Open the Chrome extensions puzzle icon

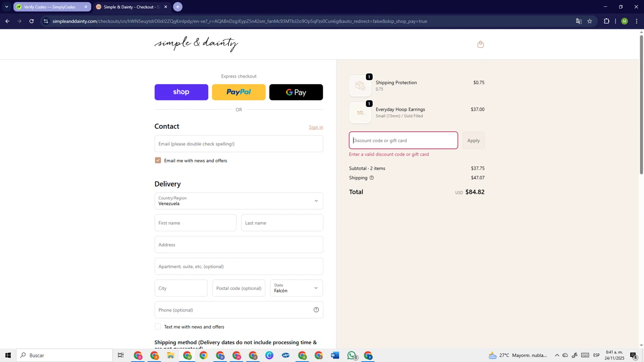coord(607,21)
